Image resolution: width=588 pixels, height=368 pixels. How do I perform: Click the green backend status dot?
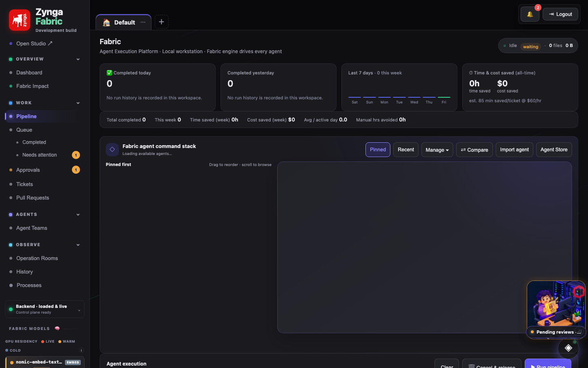click(x=11, y=309)
